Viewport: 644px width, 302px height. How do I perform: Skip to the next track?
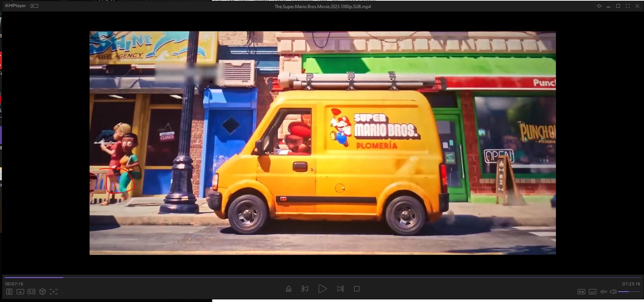click(x=341, y=289)
